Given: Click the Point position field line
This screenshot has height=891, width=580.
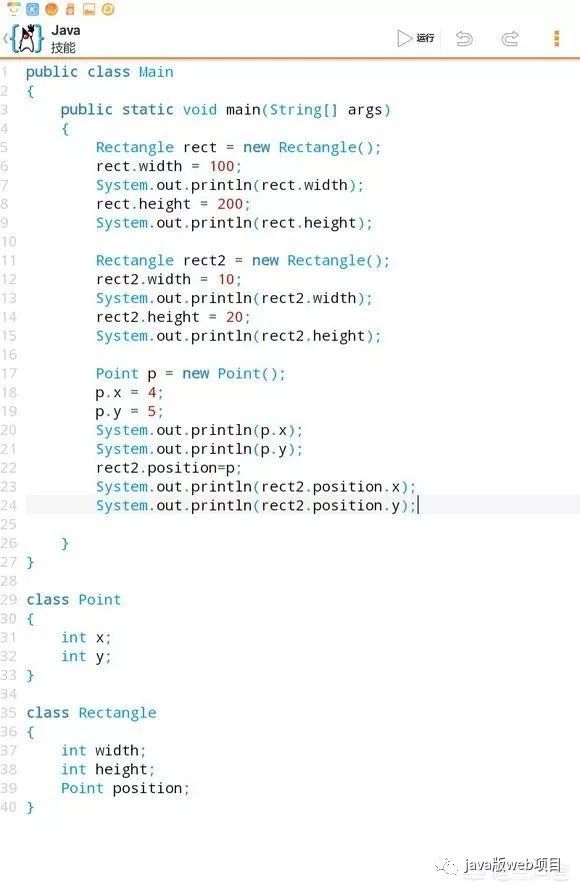Looking at the screenshot, I should [125, 788].
